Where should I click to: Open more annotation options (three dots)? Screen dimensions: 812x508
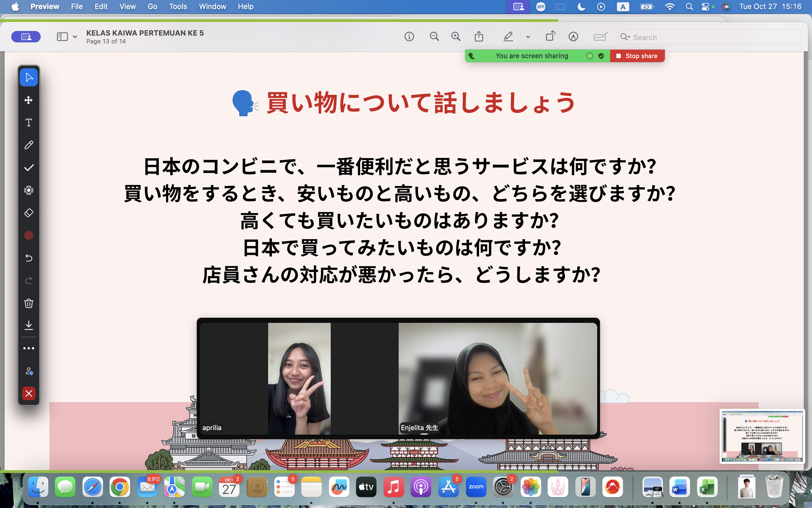29,349
